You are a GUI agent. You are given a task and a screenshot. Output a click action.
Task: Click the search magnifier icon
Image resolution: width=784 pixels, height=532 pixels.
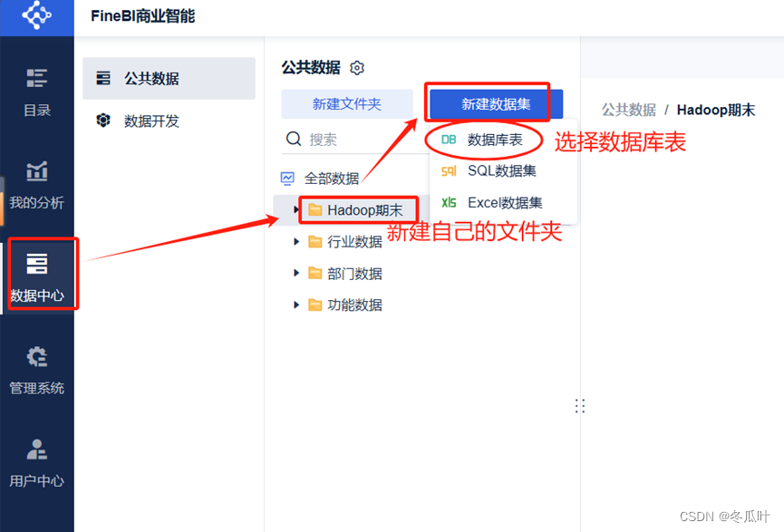[x=294, y=139]
